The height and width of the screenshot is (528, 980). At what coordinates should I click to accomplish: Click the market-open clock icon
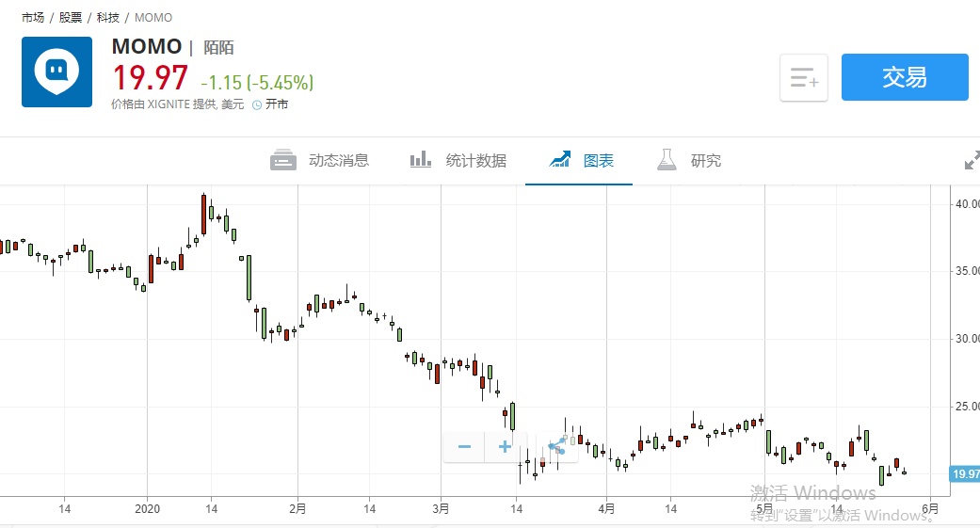[256, 104]
